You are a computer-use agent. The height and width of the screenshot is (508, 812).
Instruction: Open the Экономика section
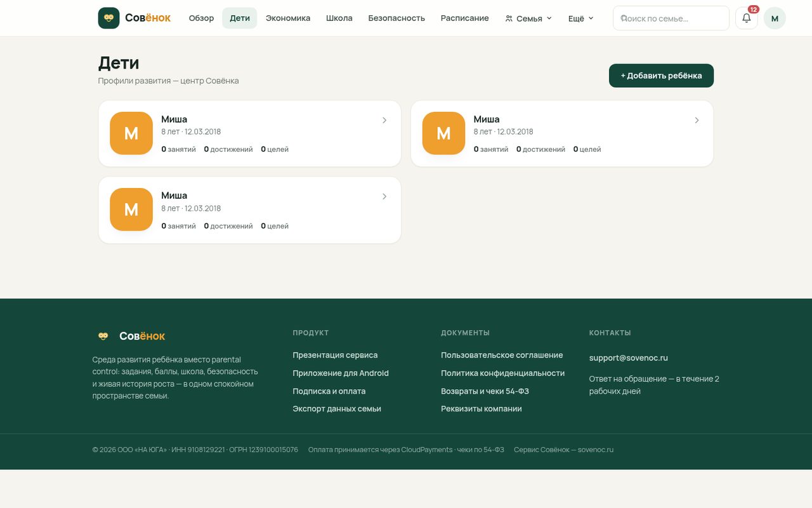tap(288, 18)
